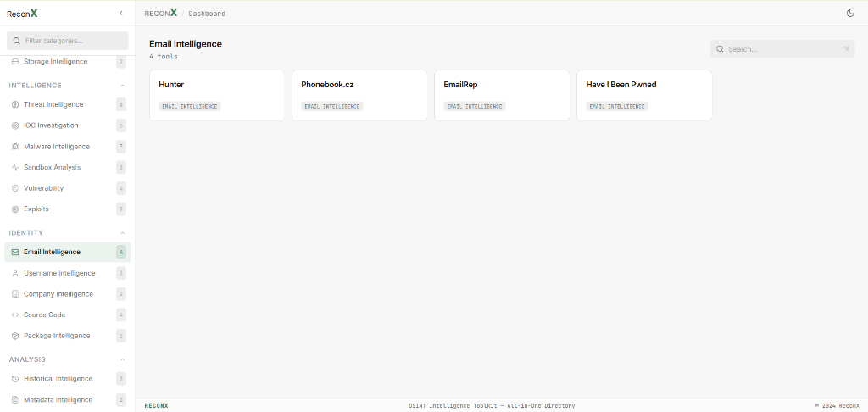The height and width of the screenshot is (412, 868).
Task: Open the Storage Intelligence category
Action: click(x=68, y=62)
